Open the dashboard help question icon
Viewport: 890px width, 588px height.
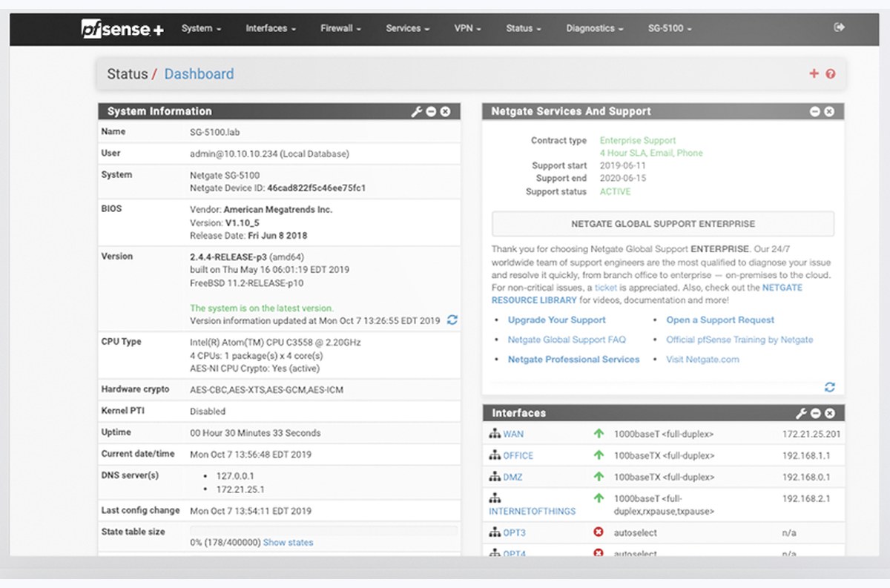[831, 73]
